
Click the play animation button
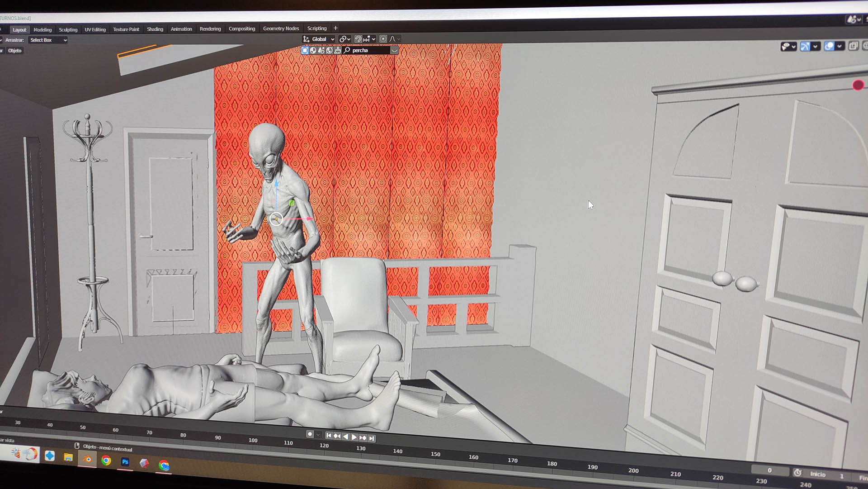(x=354, y=437)
